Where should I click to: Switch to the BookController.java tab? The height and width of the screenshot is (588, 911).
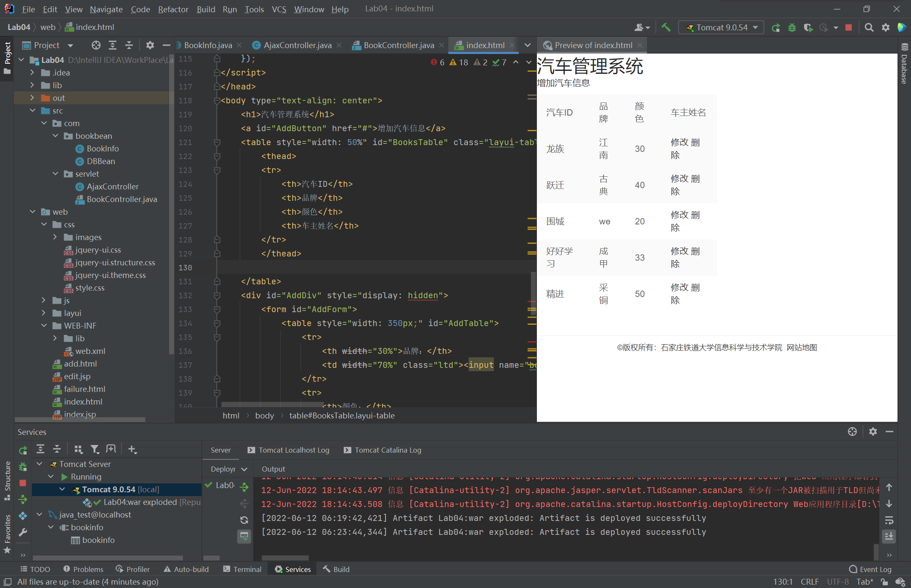click(398, 45)
